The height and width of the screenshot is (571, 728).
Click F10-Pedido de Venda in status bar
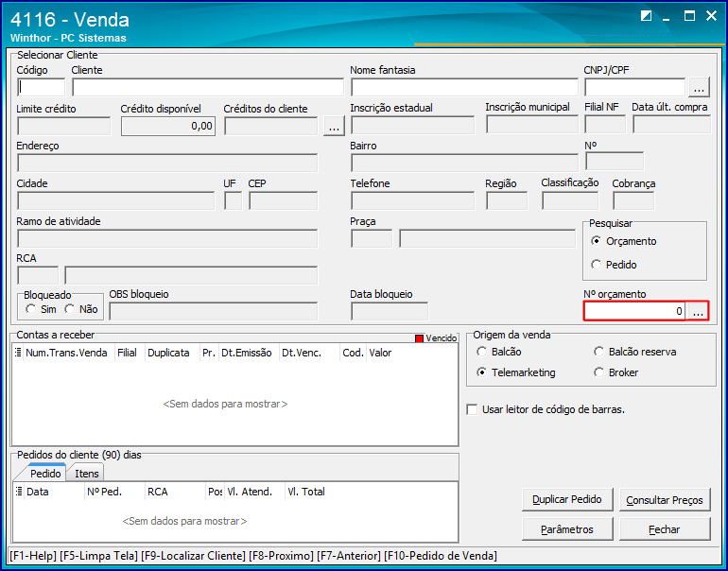pos(441,556)
